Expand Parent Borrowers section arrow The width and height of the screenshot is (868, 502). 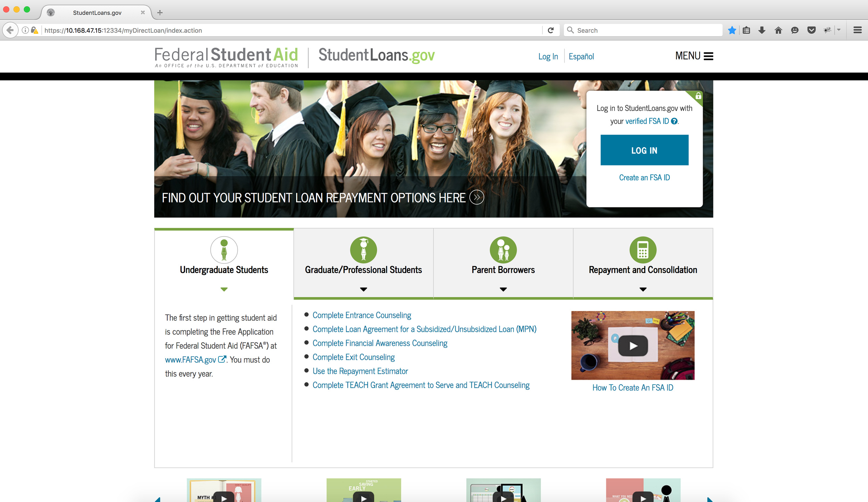503,289
